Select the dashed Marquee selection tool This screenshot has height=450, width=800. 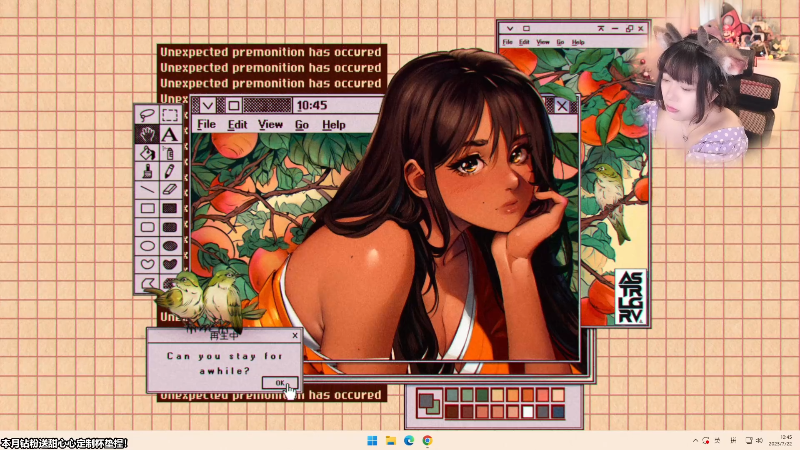tap(170, 115)
